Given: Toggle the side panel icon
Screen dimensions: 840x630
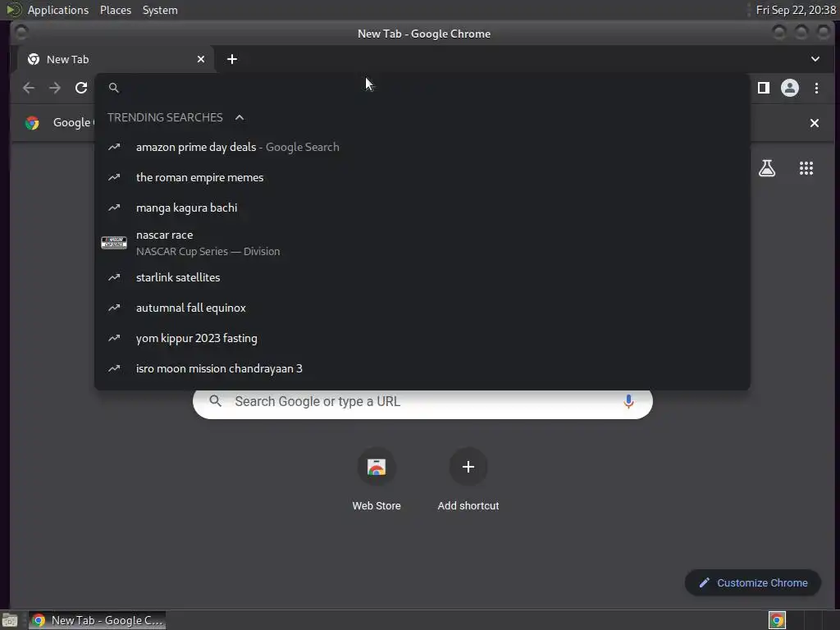Looking at the screenshot, I should 764,88.
